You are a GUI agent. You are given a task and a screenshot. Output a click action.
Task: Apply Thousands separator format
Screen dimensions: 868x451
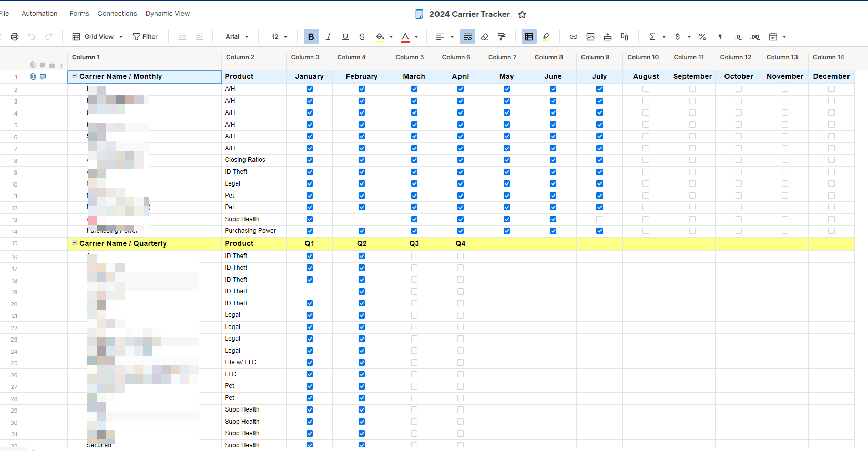(x=720, y=37)
